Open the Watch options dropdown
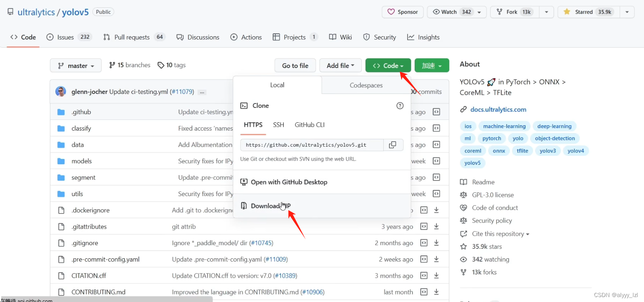 click(x=479, y=12)
